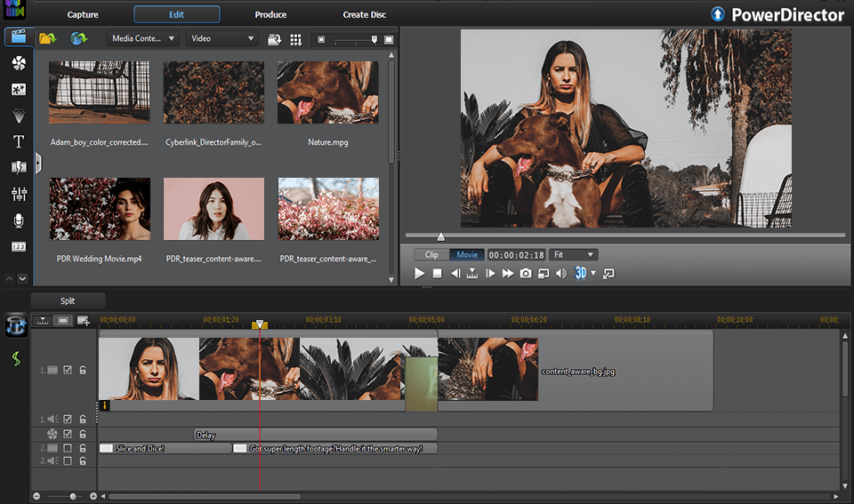Switch to the Produce tab

pyautogui.click(x=270, y=15)
